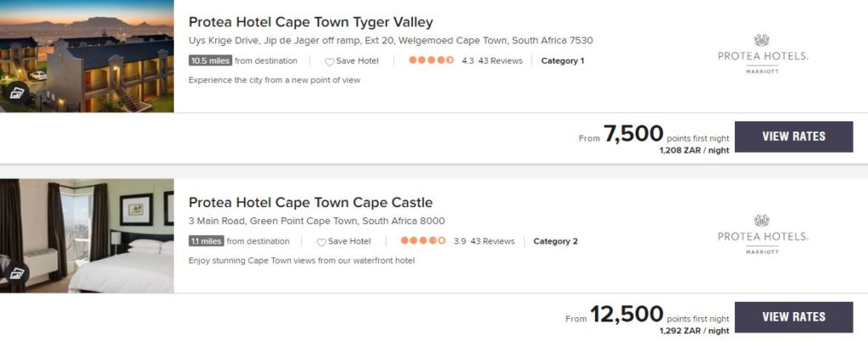Click heart icon for Tyger Valley hotel
This screenshot has width=868, height=341.
click(x=330, y=61)
